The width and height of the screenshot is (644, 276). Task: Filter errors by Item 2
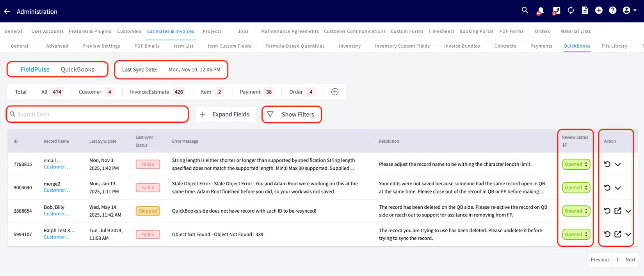point(212,92)
